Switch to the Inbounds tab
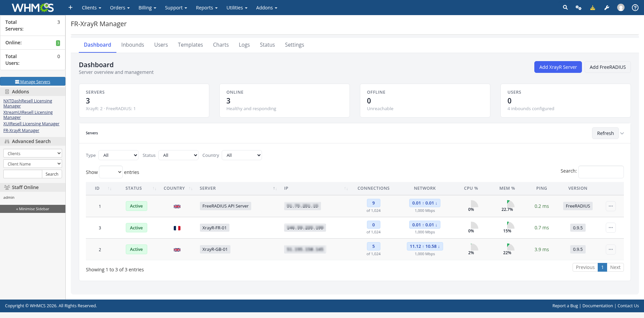Image resolution: width=644 pixels, height=318 pixels. click(132, 45)
